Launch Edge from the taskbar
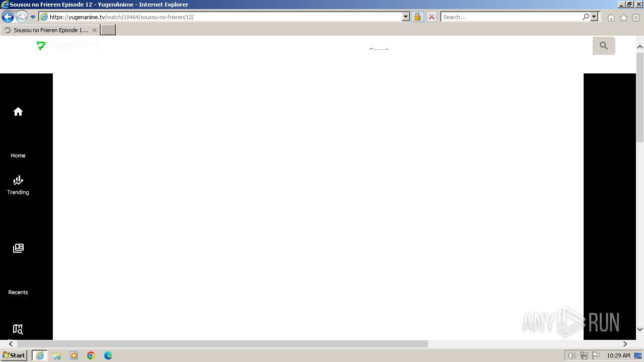Viewport: 644px width, 362px height. tap(108, 355)
